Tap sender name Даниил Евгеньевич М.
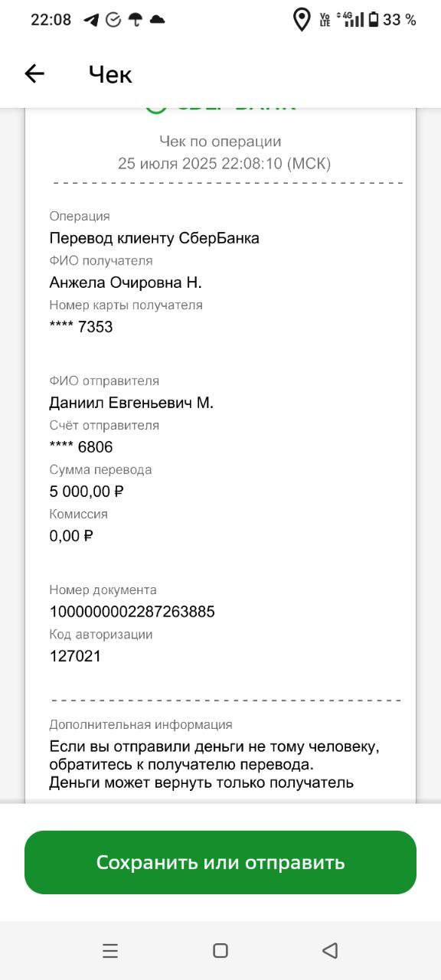 click(132, 403)
